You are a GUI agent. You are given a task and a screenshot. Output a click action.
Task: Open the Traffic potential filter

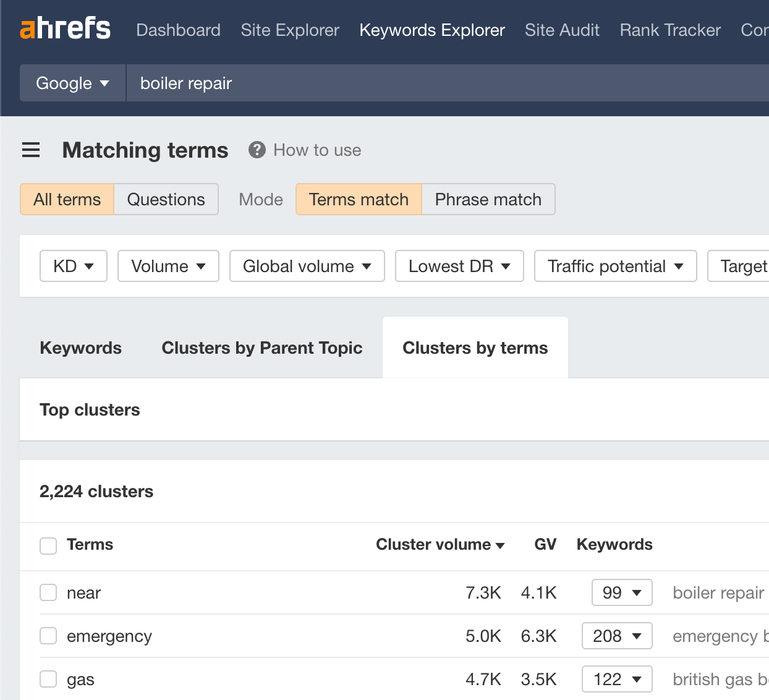[x=615, y=266]
